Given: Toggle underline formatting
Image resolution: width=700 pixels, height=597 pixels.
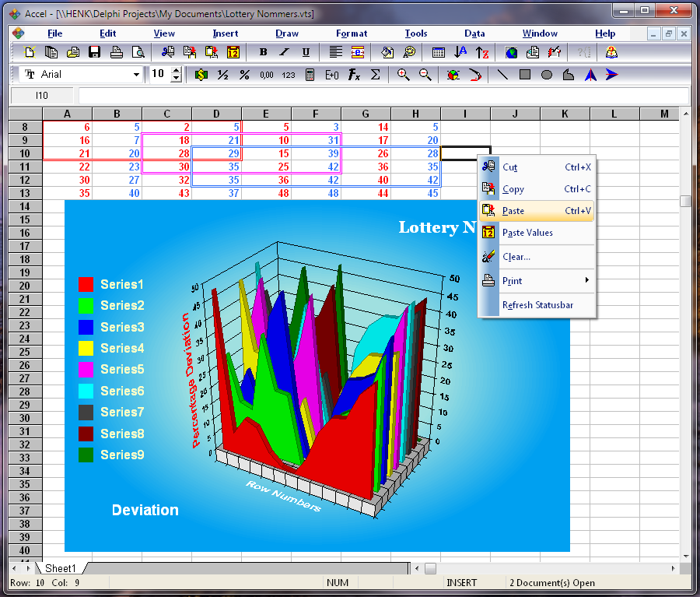Looking at the screenshot, I should pos(306,52).
